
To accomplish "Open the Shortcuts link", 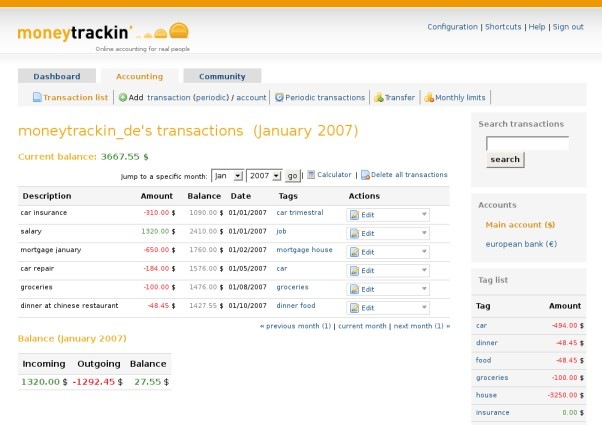I will pos(503,27).
